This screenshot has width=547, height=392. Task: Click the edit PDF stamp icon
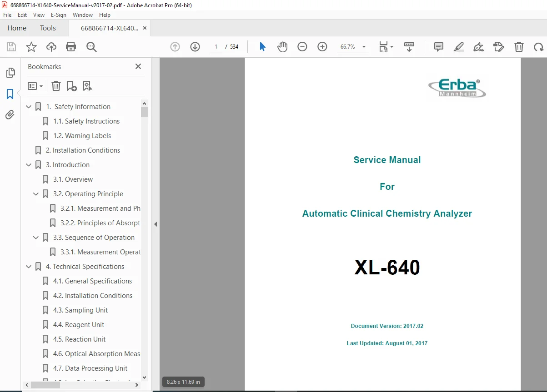pos(499,47)
